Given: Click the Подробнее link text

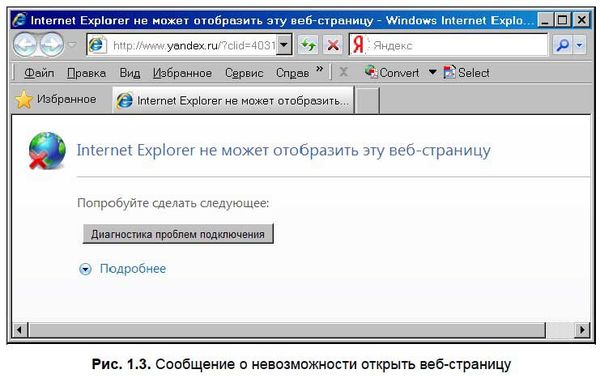Looking at the screenshot, I should coord(133,269).
